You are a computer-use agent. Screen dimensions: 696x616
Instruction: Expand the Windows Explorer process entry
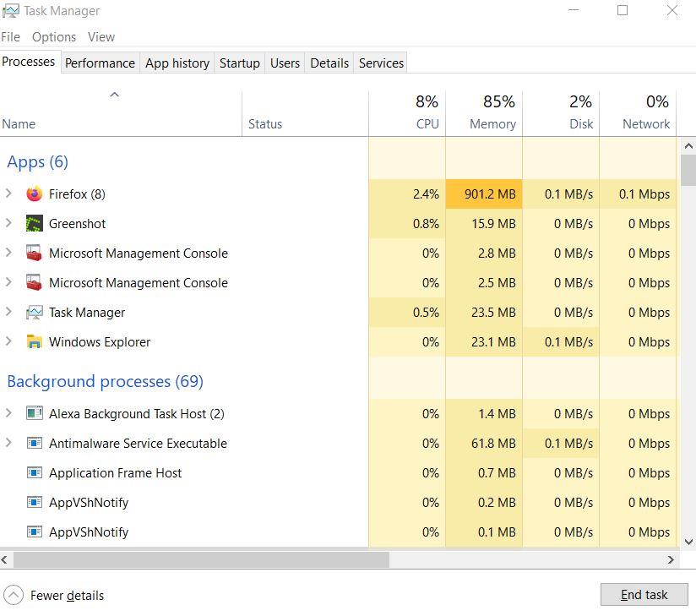pyautogui.click(x=8, y=342)
